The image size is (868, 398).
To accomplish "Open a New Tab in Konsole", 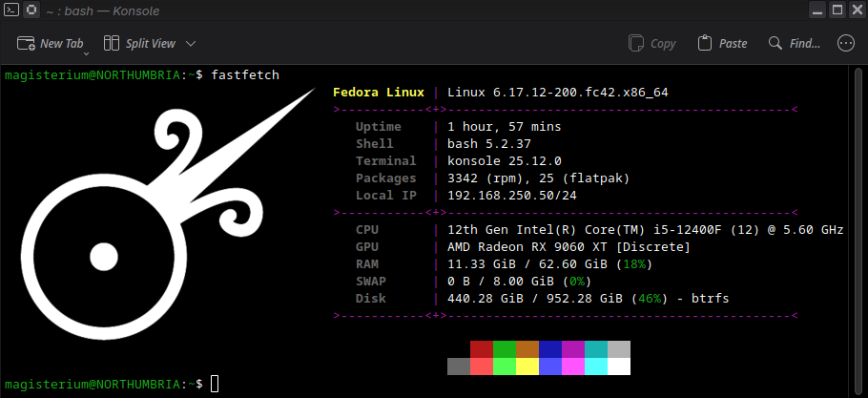I will [50, 43].
